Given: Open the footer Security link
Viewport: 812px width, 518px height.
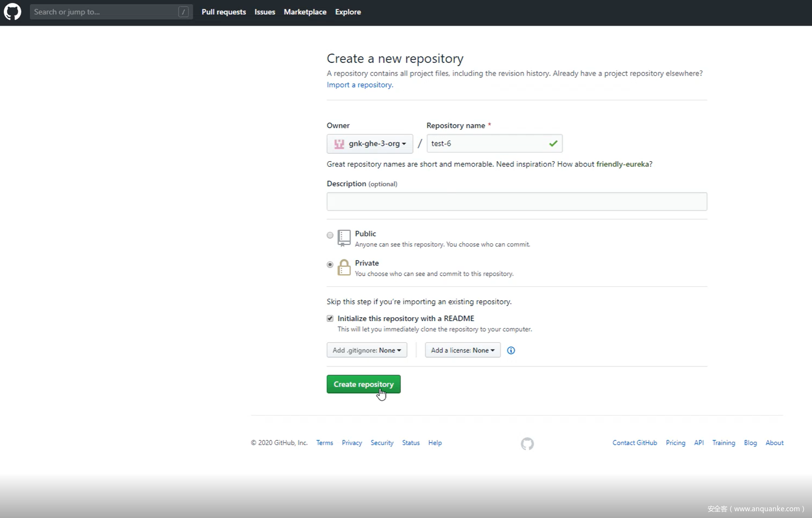Looking at the screenshot, I should [x=382, y=443].
